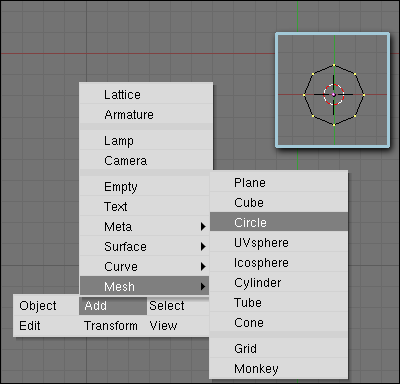Open the Select toolbox category

(178, 306)
